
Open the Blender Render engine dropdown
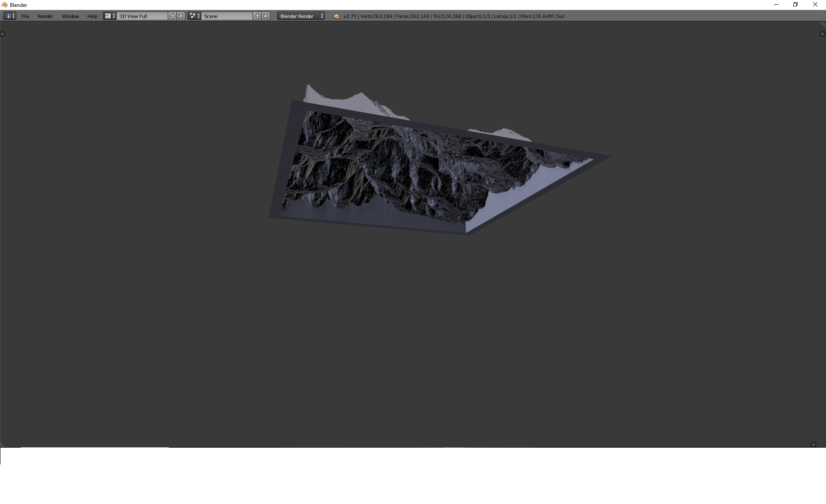(301, 16)
